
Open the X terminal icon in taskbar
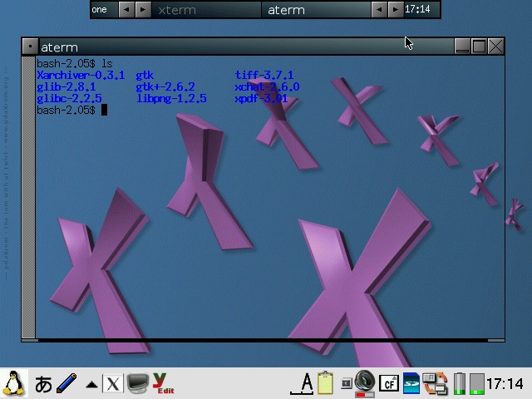pyautogui.click(x=112, y=383)
